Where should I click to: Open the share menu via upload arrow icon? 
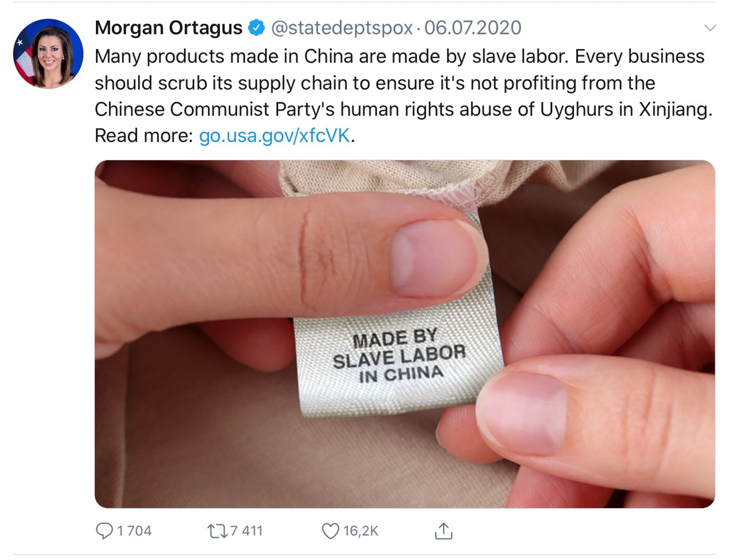pos(443,531)
